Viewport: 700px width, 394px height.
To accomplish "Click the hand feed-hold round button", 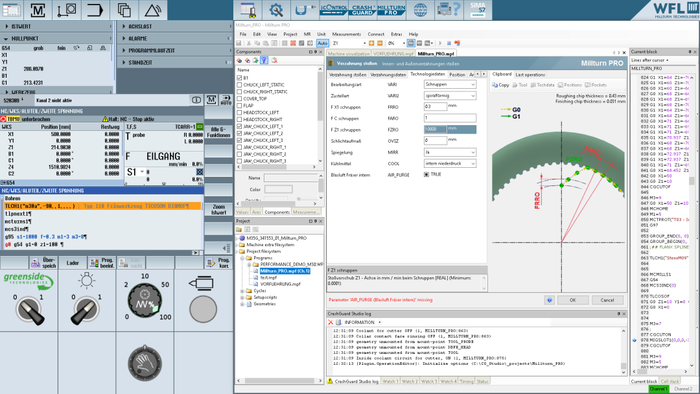I will pyautogui.click(x=145, y=363).
